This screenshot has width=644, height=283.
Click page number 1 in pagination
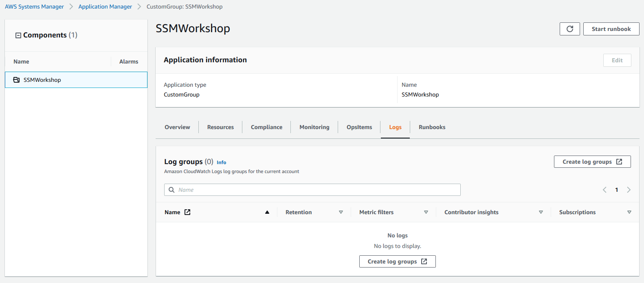(617, 190)
